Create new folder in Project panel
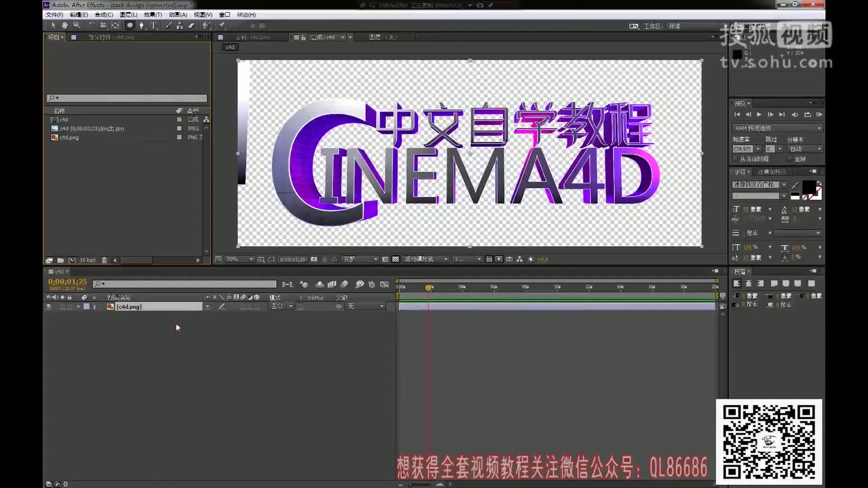Image resolution: width=868 pixels, height=488 pixels. pyautogui.click(x=61, y=260)
